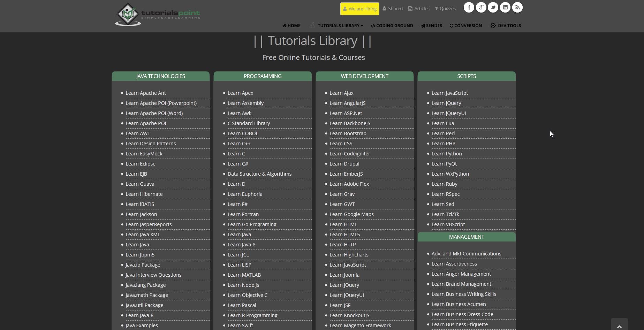Open the RSS feed icon
This screenshot has height=330, width=644.
coord(517,7)
